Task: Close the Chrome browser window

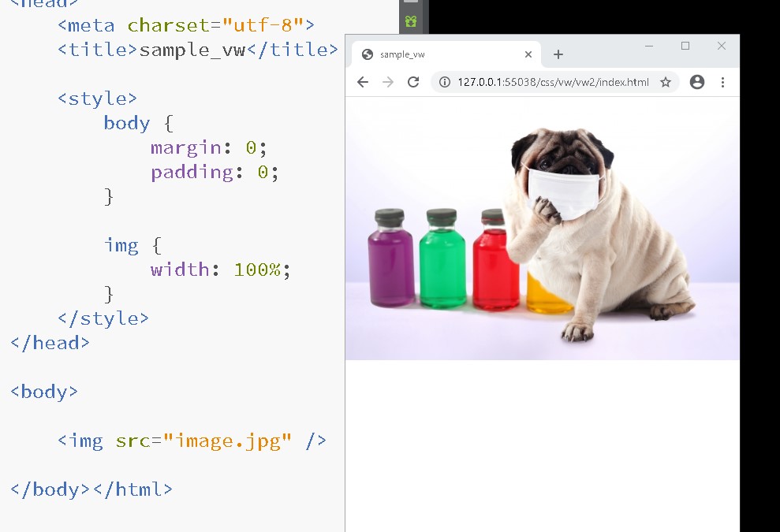Action: click(x=721, y=46)
